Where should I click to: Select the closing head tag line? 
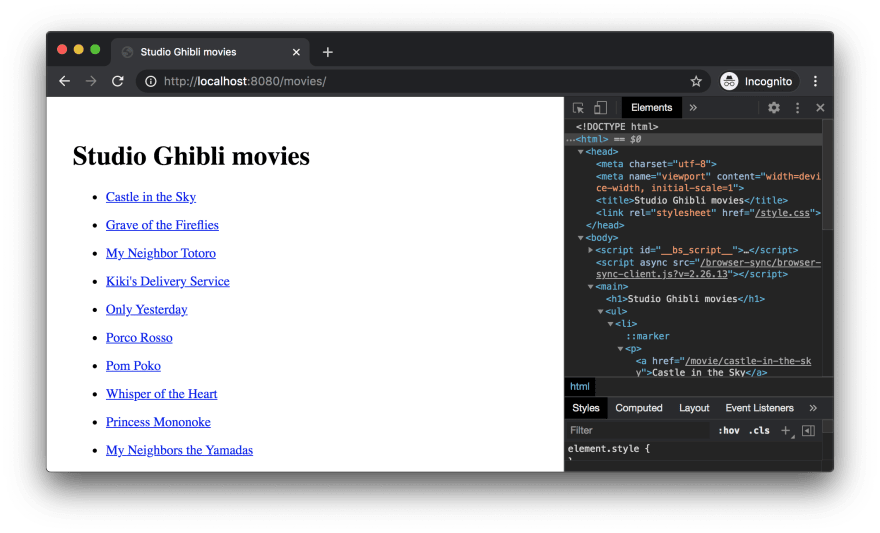tap(604, 225)
